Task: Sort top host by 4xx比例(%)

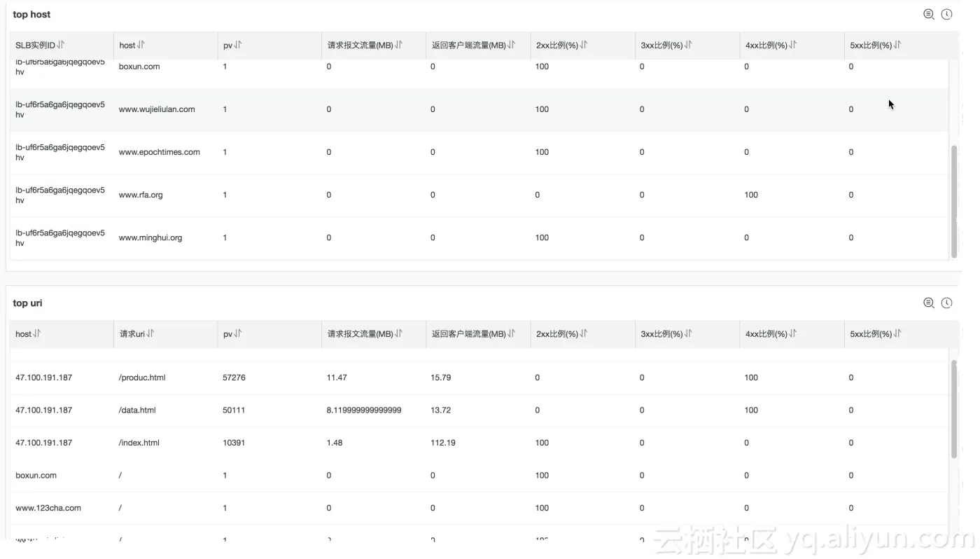Action: point(792,45)
